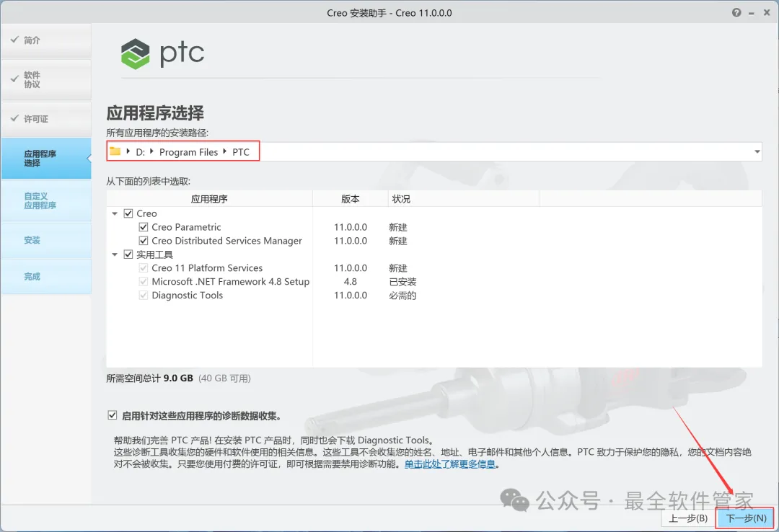Image resolution: width=779 pixels, height=532 pixels.
Task: Click the 实用工具 group label
Action: [154, 254]
